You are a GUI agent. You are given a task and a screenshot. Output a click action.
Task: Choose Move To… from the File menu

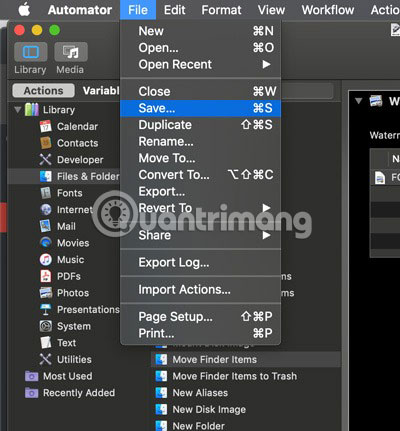(x=200, y=158)
